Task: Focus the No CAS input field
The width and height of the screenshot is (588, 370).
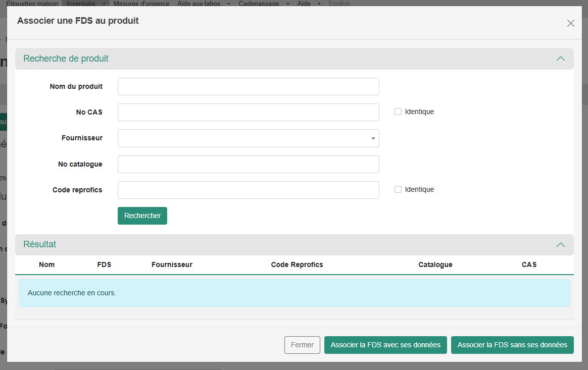Action: click(x=248, y=112)
